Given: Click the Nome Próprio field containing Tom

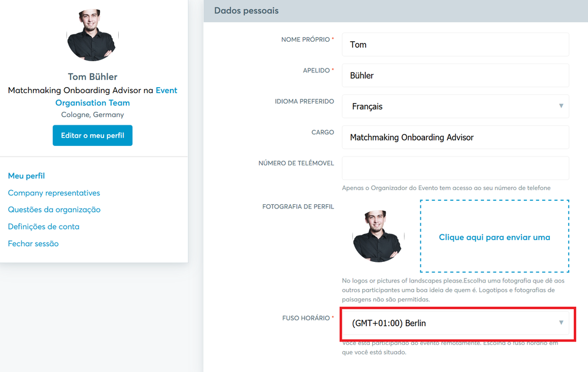Looking at the screenshot, I should (455, 45).
